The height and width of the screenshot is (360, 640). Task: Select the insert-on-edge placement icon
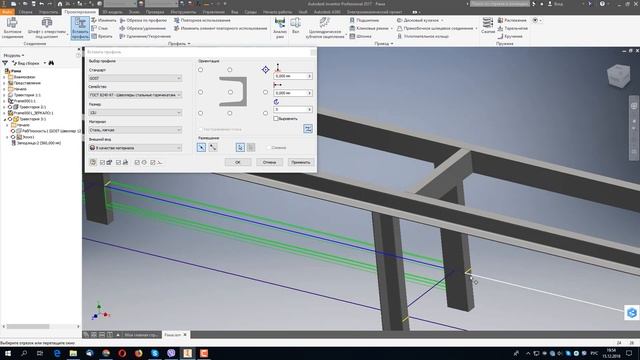201,147
